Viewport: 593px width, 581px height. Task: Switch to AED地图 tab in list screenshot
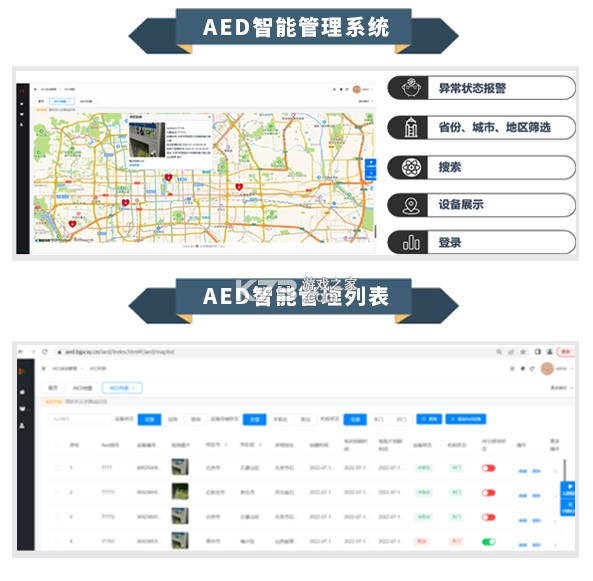pyautogui.click(x=82, y=388)
